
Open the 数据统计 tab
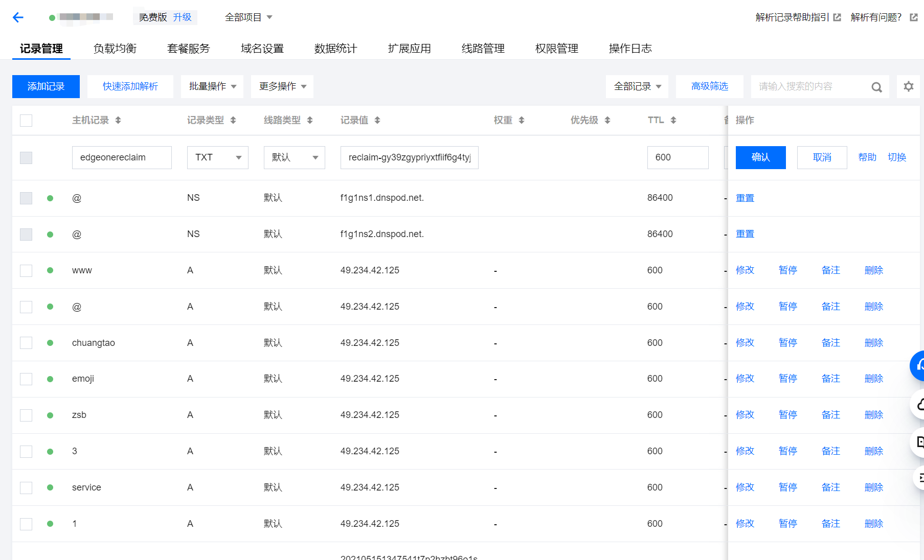336,49
